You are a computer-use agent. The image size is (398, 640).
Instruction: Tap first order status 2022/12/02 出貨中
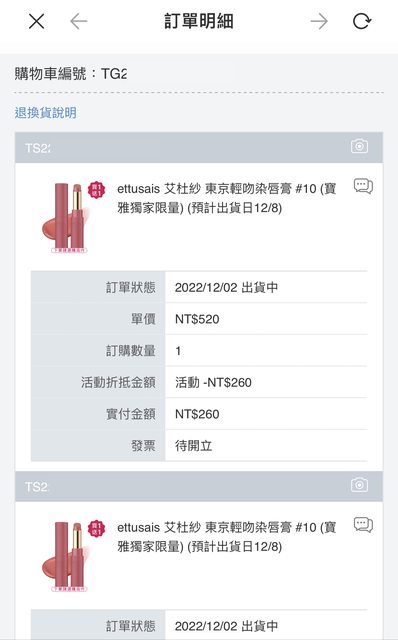point(226,287)
